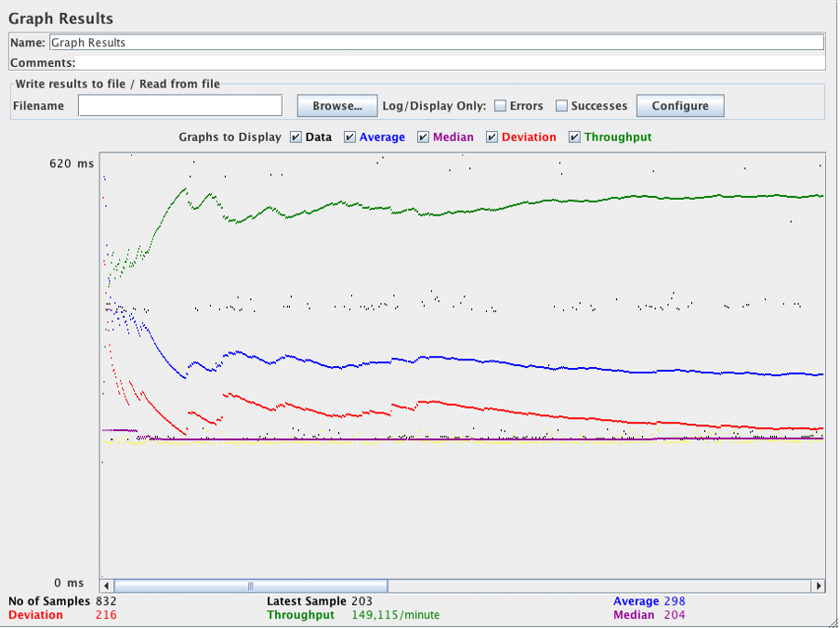The width and height of the screenshot is (840, 628).
Task: Disable the Deviation graph checkbox
Action: (x=492, y=137)
